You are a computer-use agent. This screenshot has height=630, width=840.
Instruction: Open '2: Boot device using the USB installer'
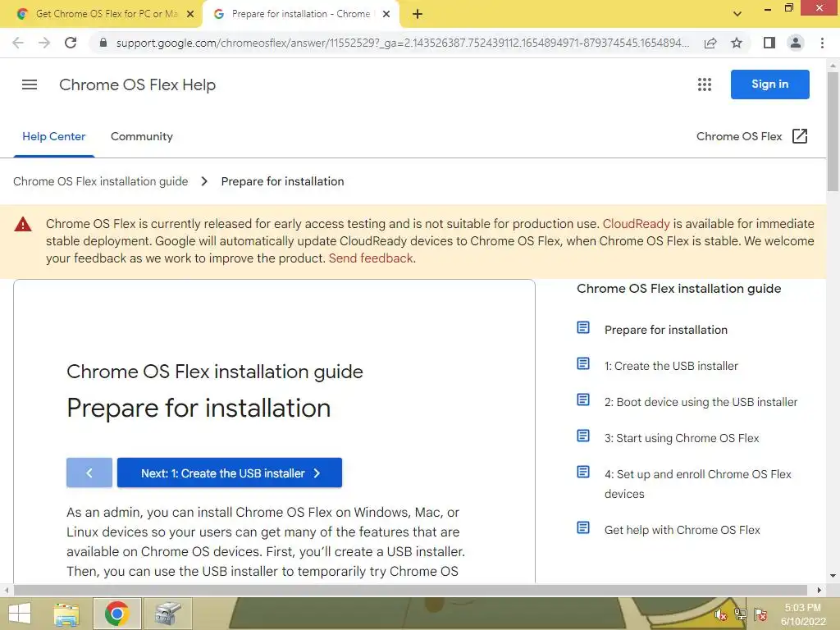coord(701,402)
